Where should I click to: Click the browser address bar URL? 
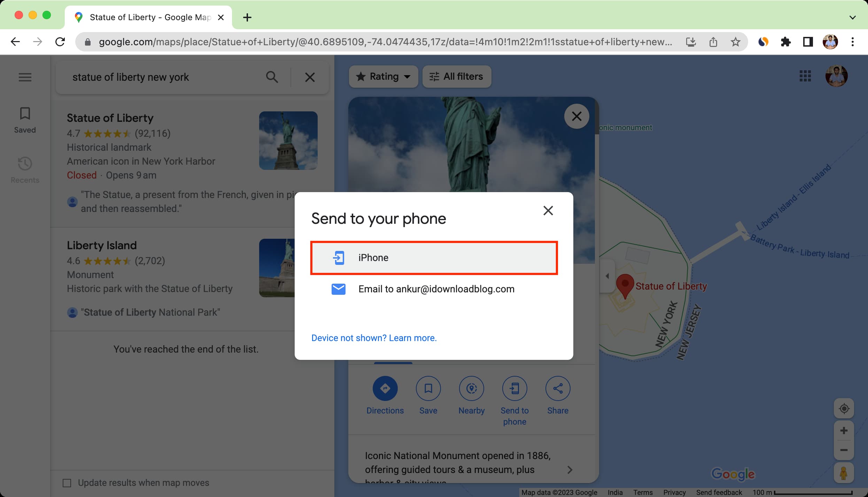point(385,42)
